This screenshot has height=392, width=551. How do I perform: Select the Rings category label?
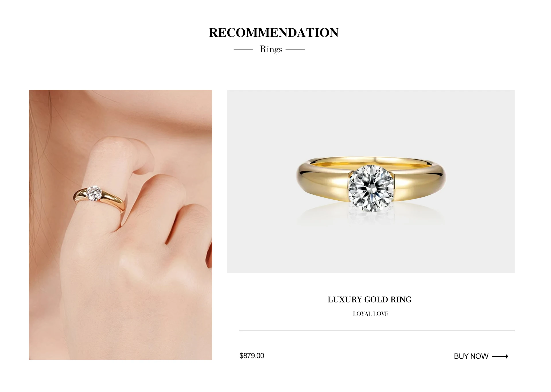271,49
